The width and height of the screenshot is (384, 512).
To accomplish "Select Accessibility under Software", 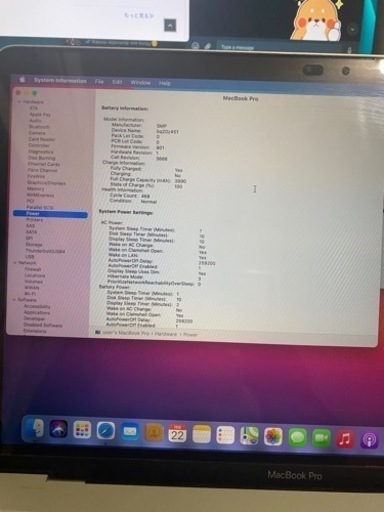I will pos(37,306).
